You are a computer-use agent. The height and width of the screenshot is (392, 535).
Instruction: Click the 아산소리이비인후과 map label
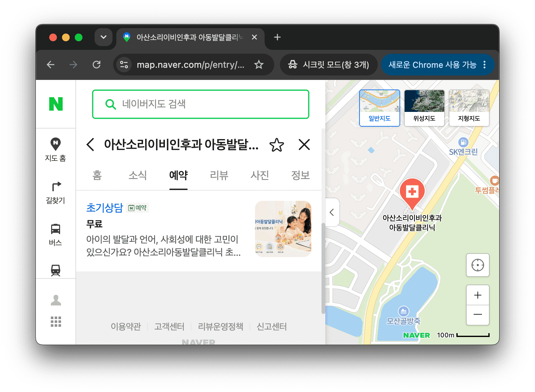[412, 223]
